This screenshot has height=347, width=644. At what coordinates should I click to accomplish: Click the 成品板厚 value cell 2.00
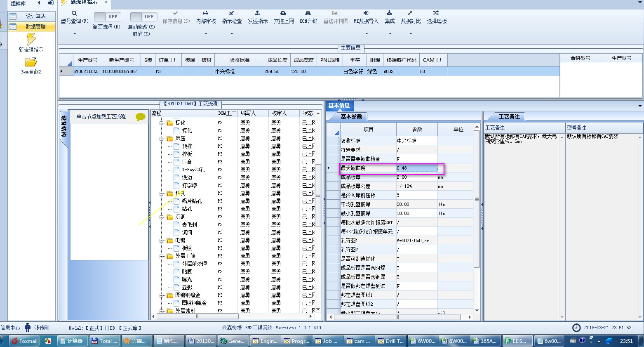417,177
